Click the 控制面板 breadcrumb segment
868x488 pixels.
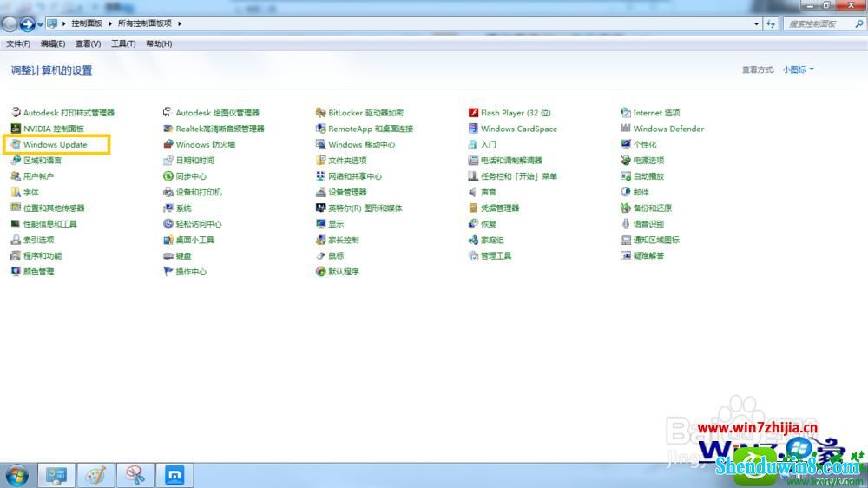(x=87, y=23)
